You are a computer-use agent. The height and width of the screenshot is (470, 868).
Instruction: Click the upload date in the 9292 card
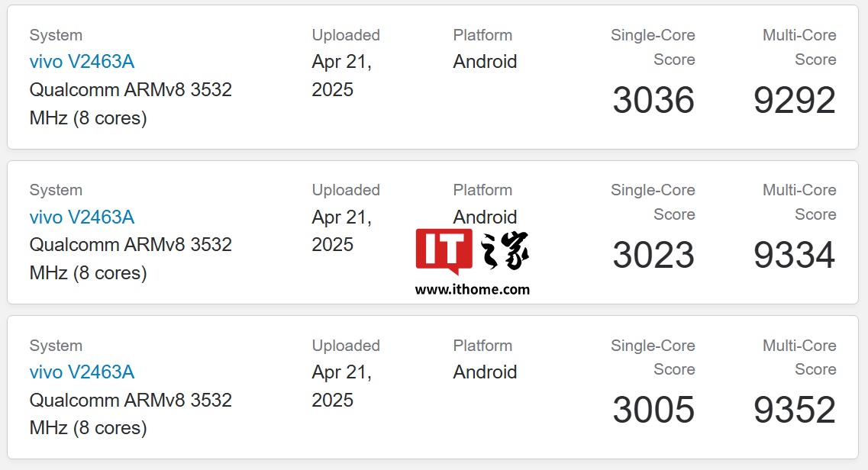341,76
